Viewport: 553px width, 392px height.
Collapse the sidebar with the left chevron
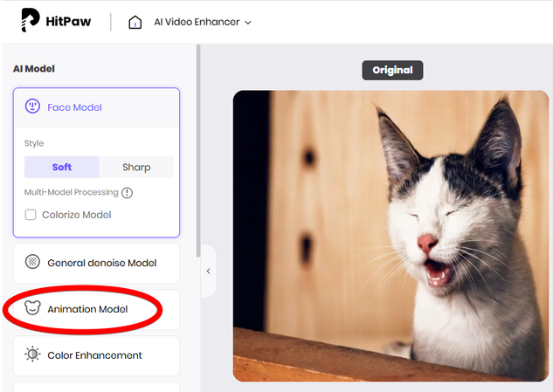[x=209, y=272]
